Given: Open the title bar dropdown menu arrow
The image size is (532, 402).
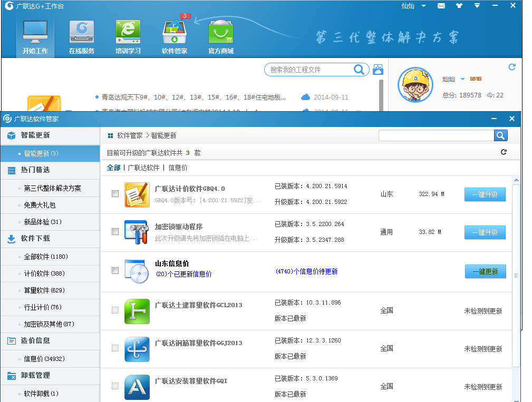Looking at the screenshot, I should point(477,6).
